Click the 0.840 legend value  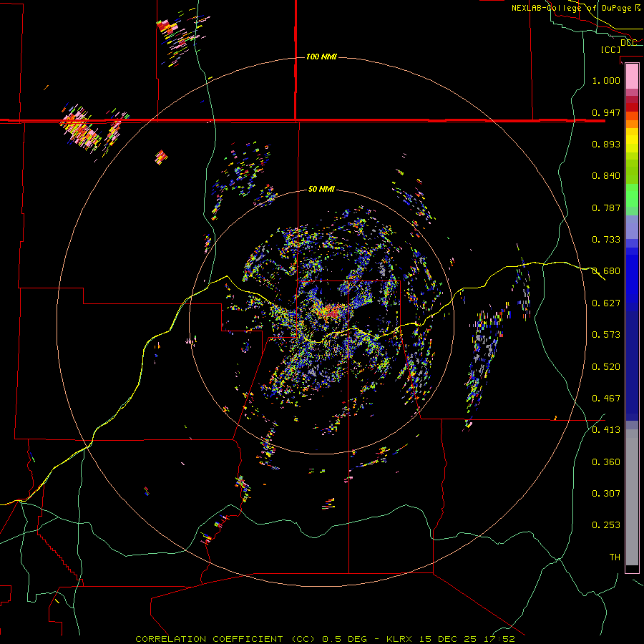(606, 176)
